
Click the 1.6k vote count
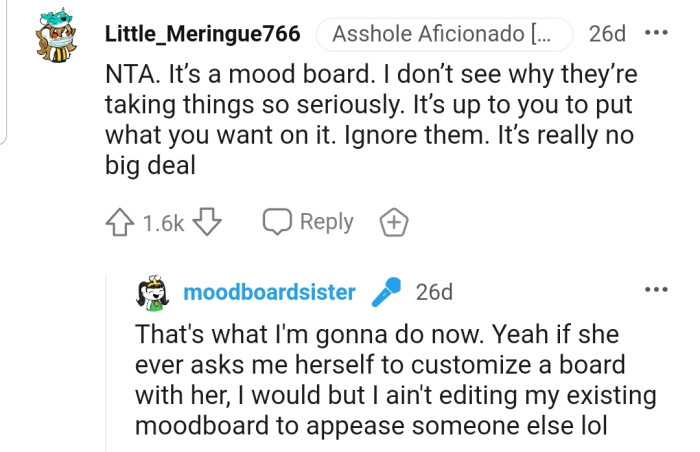163,223
